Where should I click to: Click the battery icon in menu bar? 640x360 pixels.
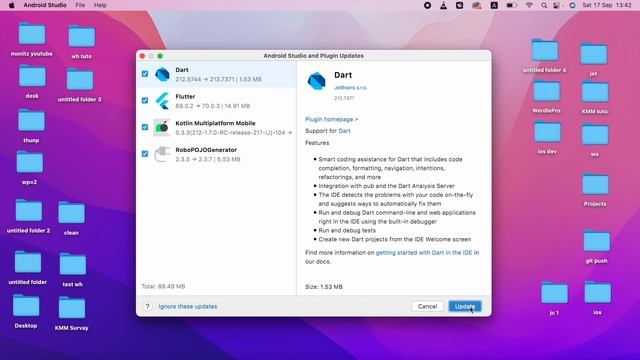tap(511, 5)
